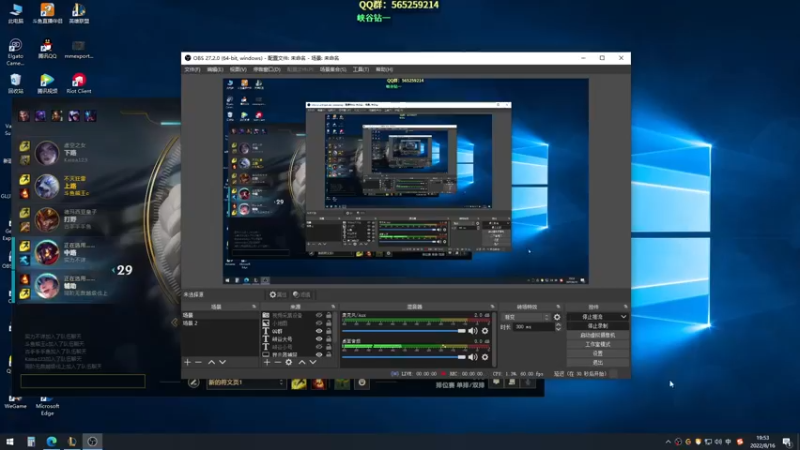Move source down with down arrow
This screenshot has height=450, width=800.
tap(313, 362)
